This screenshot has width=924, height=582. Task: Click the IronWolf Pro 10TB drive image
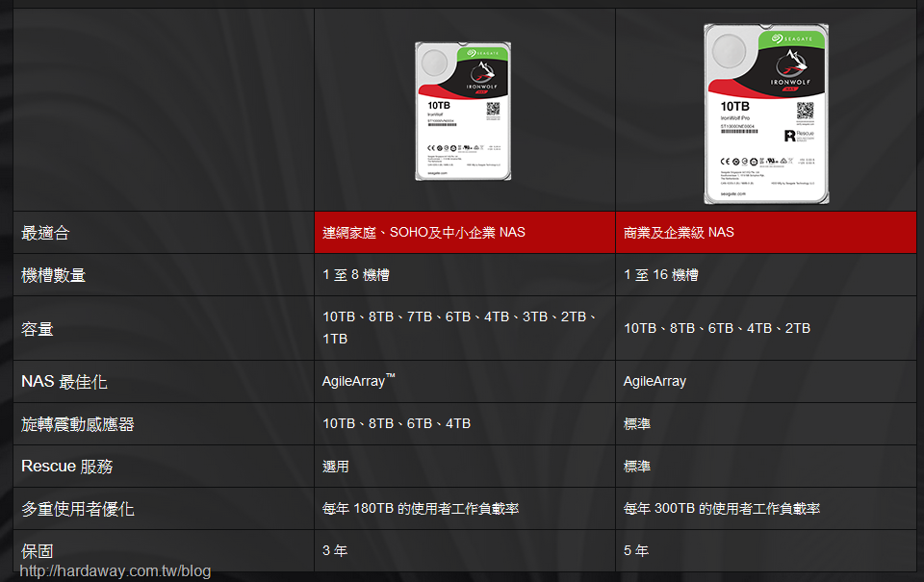[766, 114]
